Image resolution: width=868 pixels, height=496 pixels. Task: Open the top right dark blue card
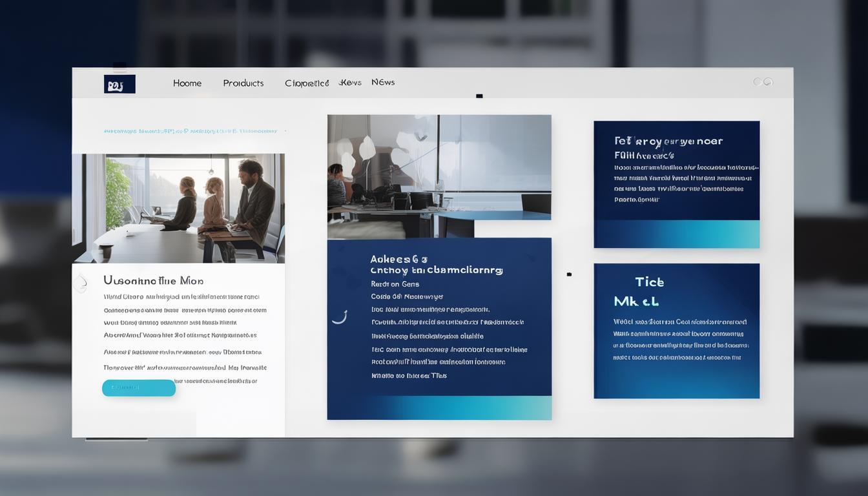[x=677, y=185]
